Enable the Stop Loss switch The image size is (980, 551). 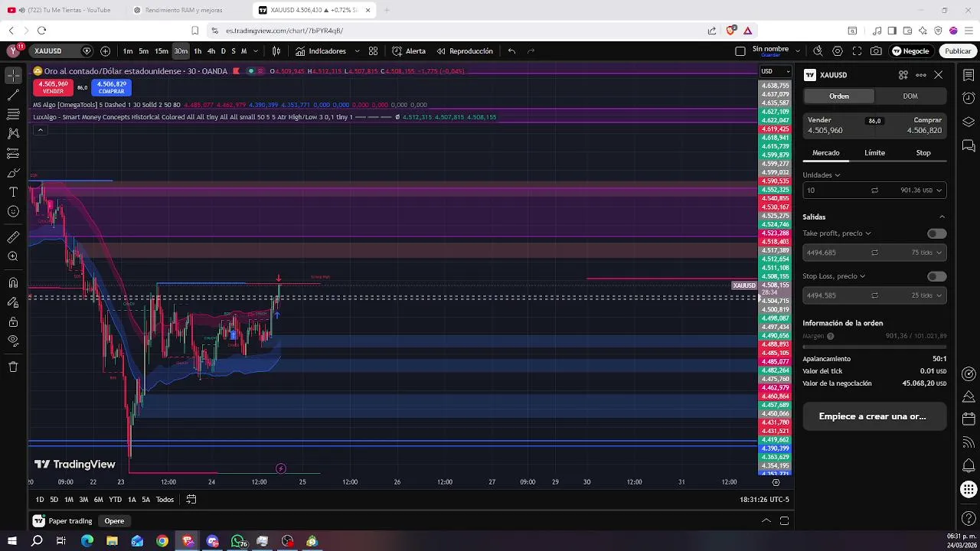936,276
